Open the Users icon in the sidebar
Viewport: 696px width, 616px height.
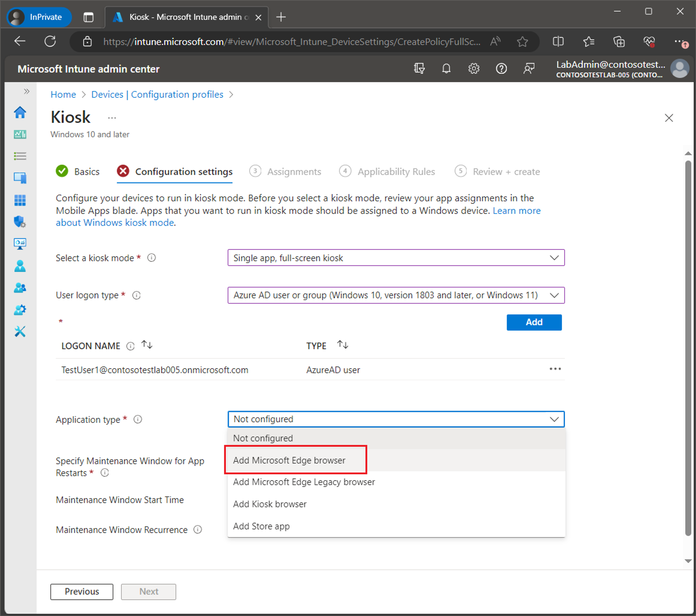coord(20,266)
